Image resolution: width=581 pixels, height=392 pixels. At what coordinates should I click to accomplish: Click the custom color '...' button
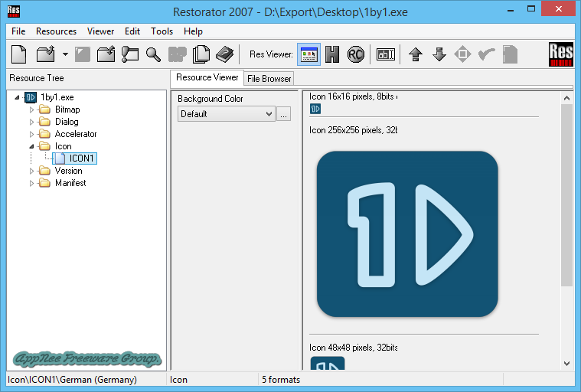click(x=283, y=114)
